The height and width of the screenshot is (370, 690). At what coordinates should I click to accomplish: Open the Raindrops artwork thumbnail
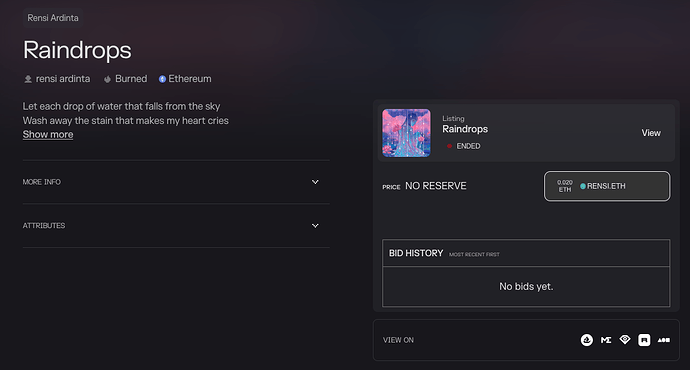point(406,133)
